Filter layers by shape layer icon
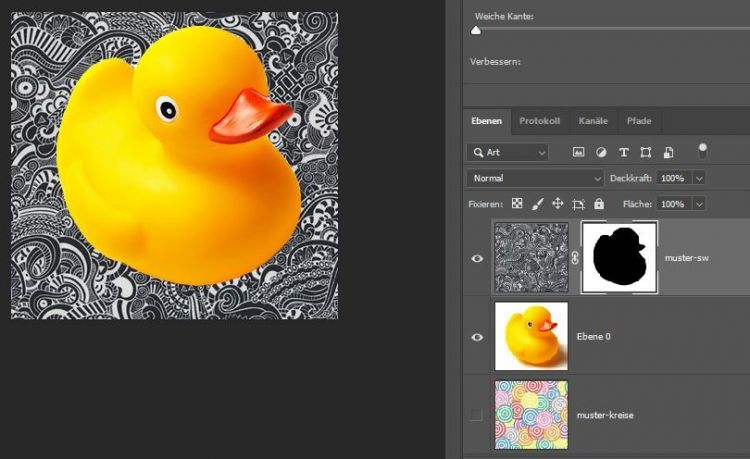 [646, 152]
